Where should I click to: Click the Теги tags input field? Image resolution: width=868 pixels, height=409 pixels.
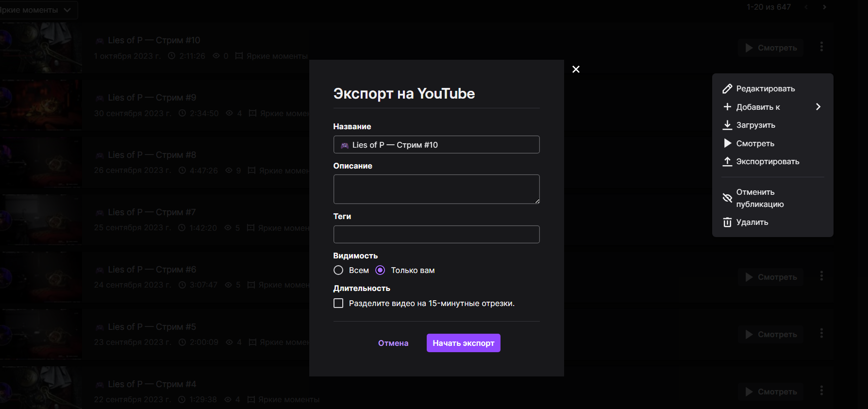click(436, 234)
